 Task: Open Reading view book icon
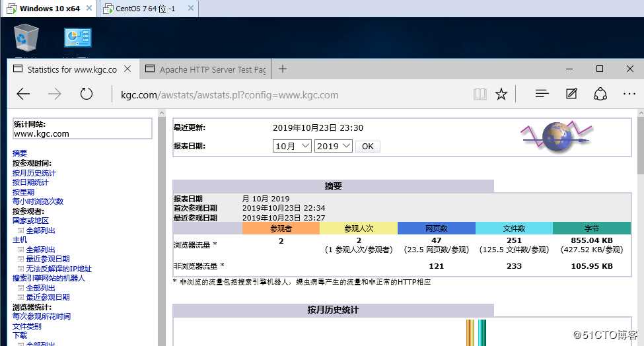(480, 94)
